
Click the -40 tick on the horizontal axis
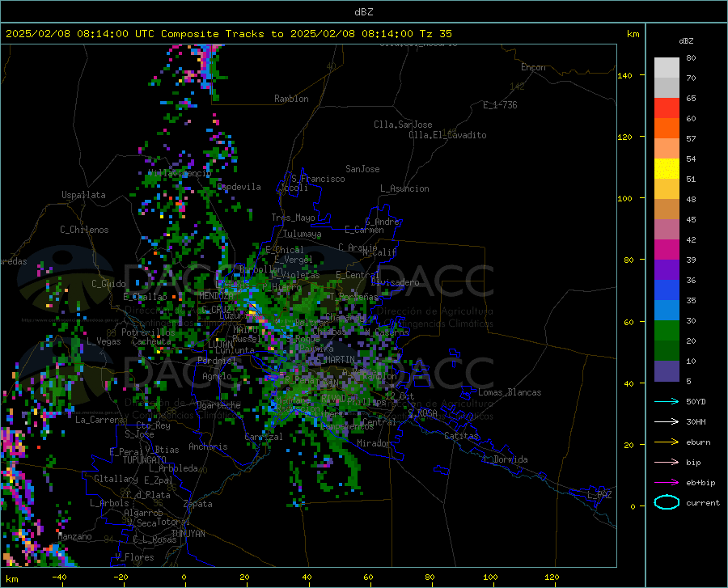point(59,577)
